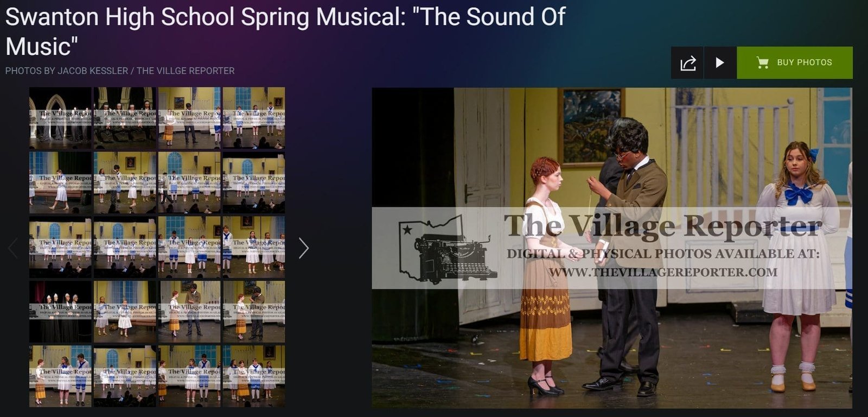Open the large stage photo preview

612,248
